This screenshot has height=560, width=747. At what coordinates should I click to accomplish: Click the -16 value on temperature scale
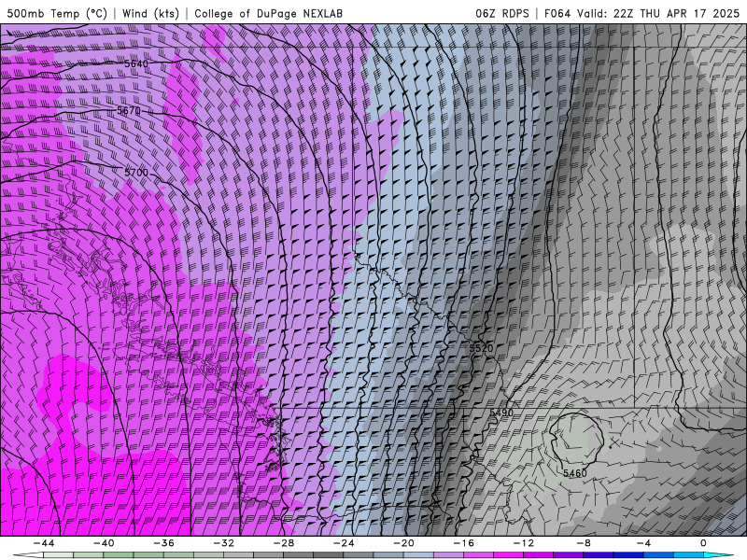[x=463, y=543]
